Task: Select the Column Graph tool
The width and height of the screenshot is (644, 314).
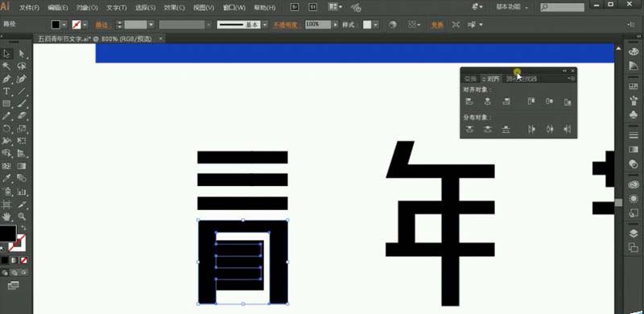Action: [22, 191]
